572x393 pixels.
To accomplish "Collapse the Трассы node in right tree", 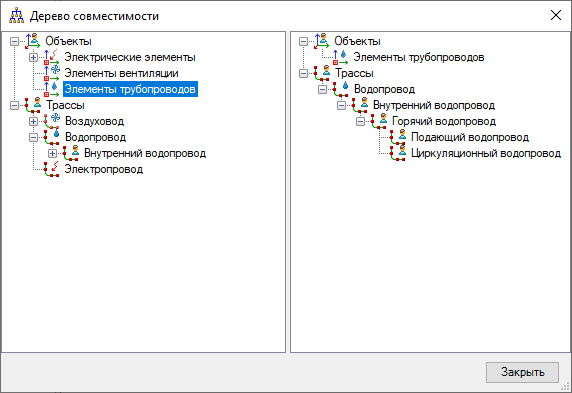I will pos(303,74).
